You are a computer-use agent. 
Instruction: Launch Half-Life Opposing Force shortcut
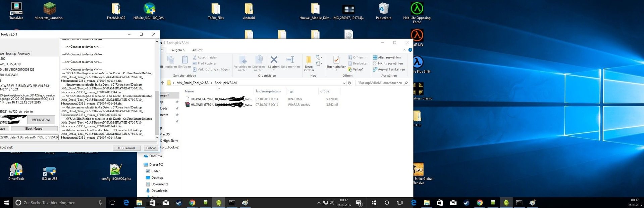[417, 12]
